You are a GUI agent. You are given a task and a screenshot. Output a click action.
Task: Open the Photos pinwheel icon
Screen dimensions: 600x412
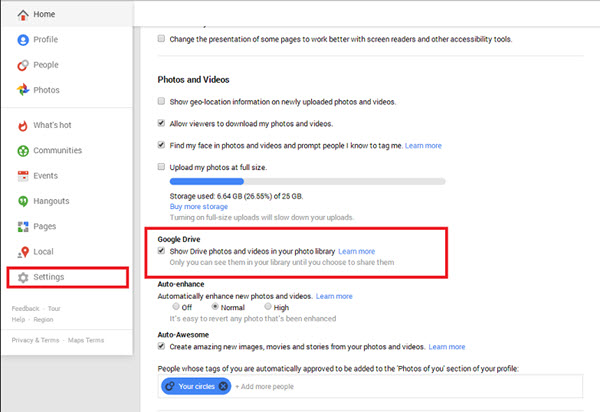click(22, 90)
